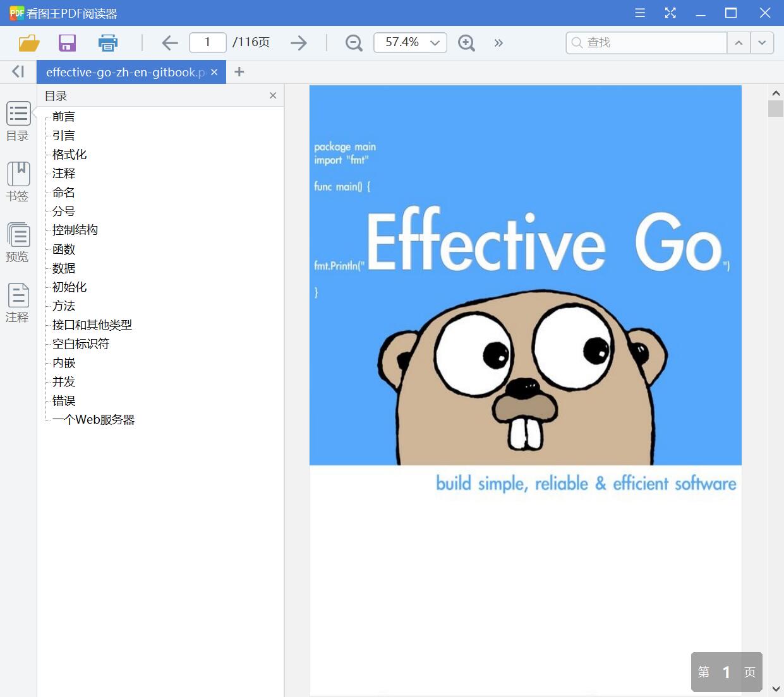Viewport: 784px width, 697px height.
Task: Minimize the PDF reader window
Action: click(701, 13)
